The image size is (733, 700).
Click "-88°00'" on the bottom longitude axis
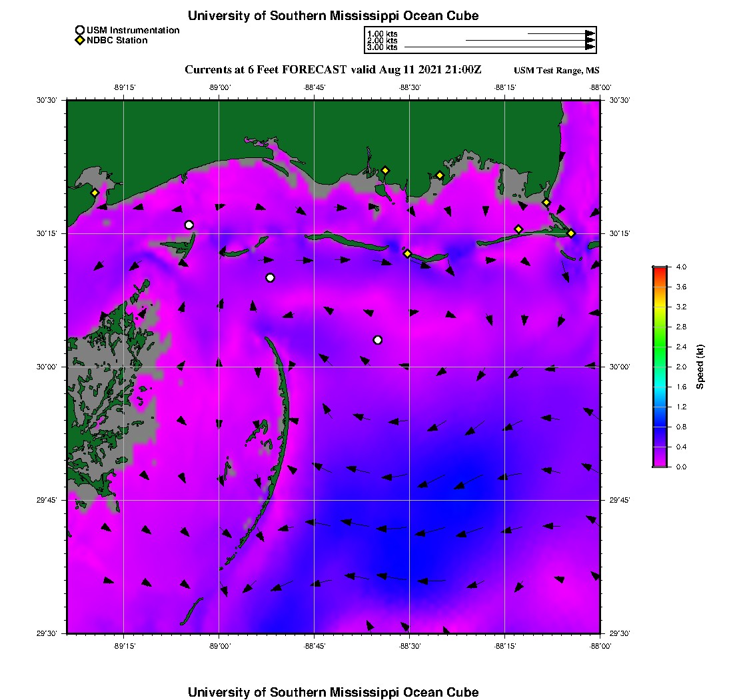point(600,646)
